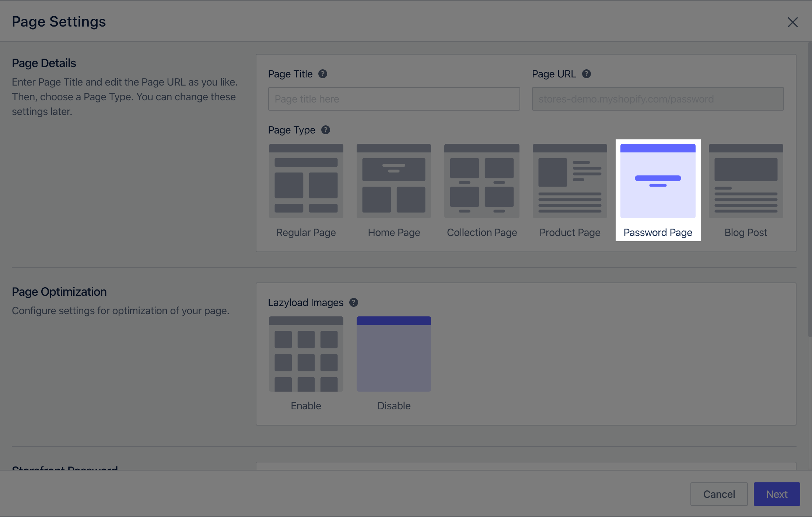Click into the Page Title input field
812x517 pixels.
coord(394,99)
